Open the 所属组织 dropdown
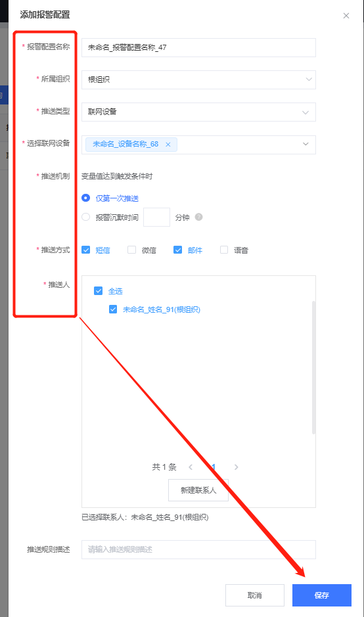The height and width of the screenshot is (617, 364). point(198,80)
